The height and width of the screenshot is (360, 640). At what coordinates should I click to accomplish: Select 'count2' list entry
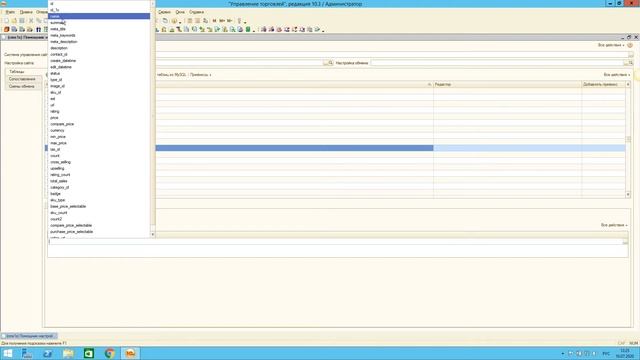click(56, 219)
